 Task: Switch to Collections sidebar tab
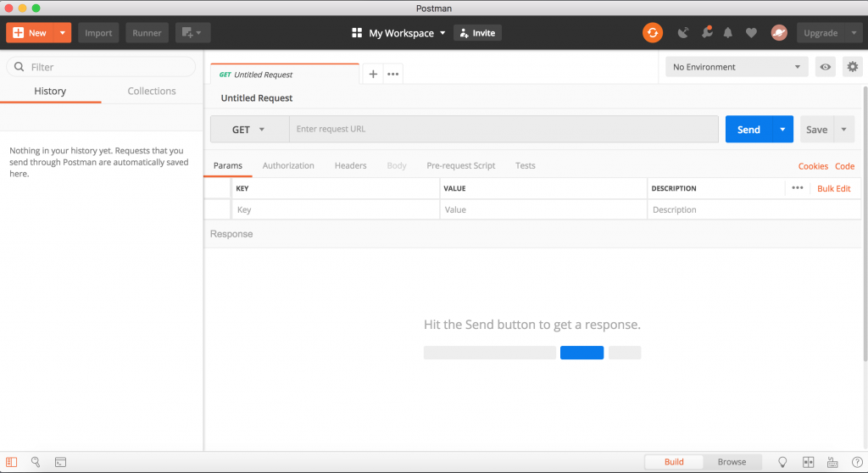click(x=152, y=91)
